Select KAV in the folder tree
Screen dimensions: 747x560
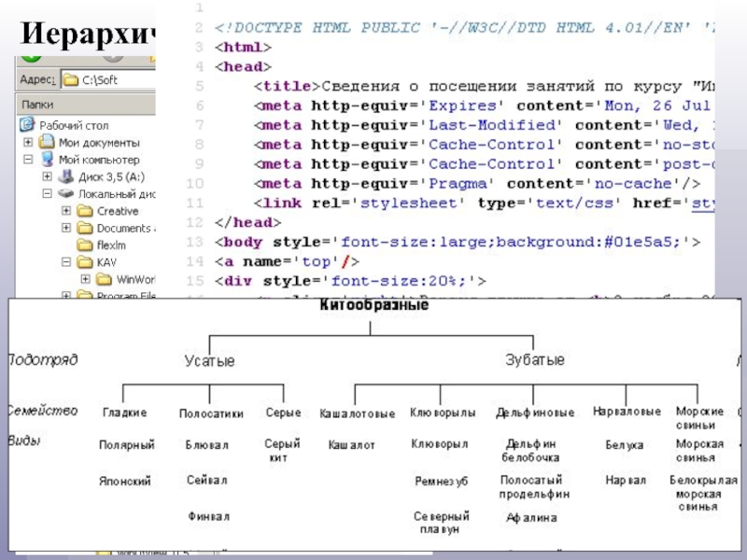pos(106,262)
